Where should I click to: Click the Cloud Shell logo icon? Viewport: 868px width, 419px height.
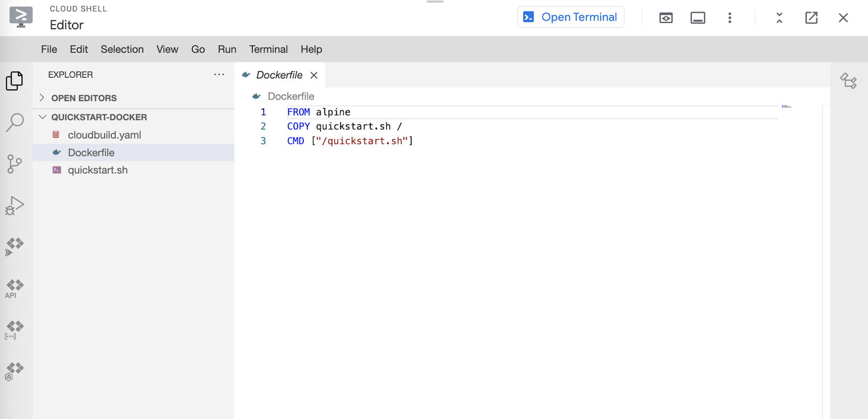[x=21, y=17]
